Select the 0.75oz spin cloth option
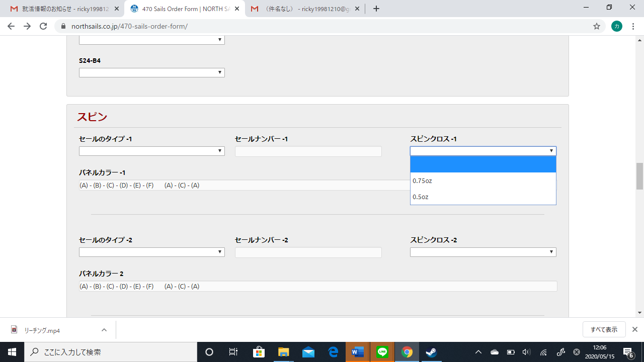This screenshot has height=362, width=644. tap(483, 180)
